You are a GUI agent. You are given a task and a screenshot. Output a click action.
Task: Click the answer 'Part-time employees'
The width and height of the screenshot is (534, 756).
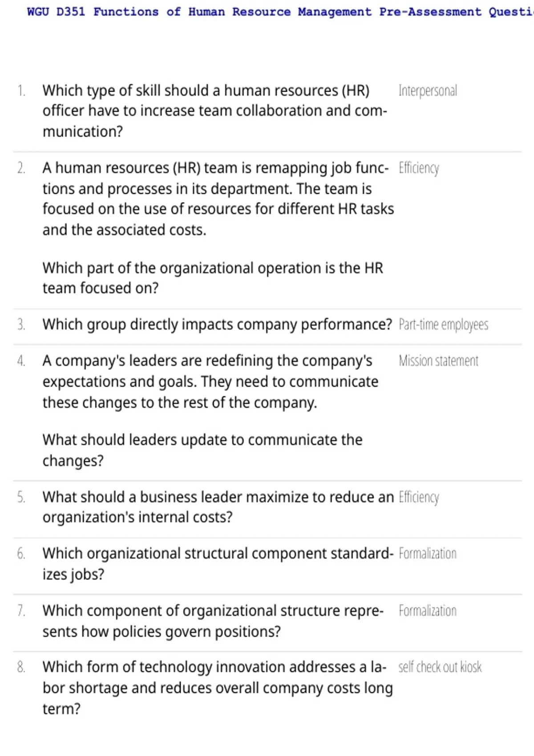tap(443, 325)
